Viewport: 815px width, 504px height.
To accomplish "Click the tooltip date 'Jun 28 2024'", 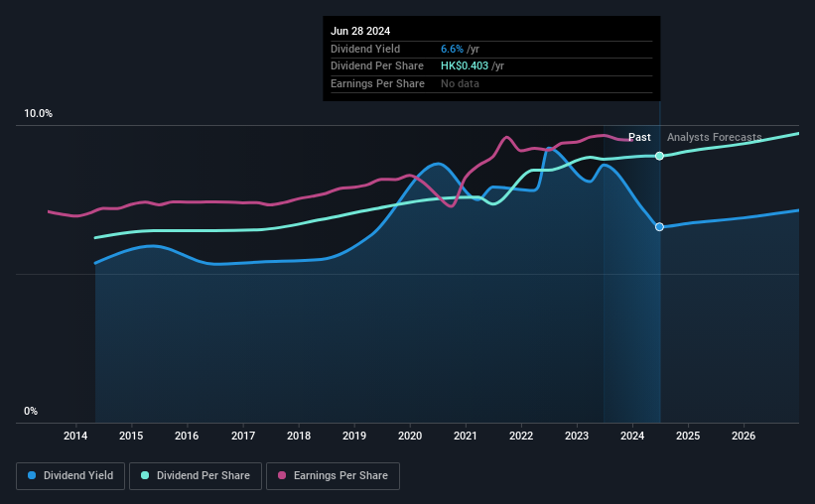I will pos(360,31).
